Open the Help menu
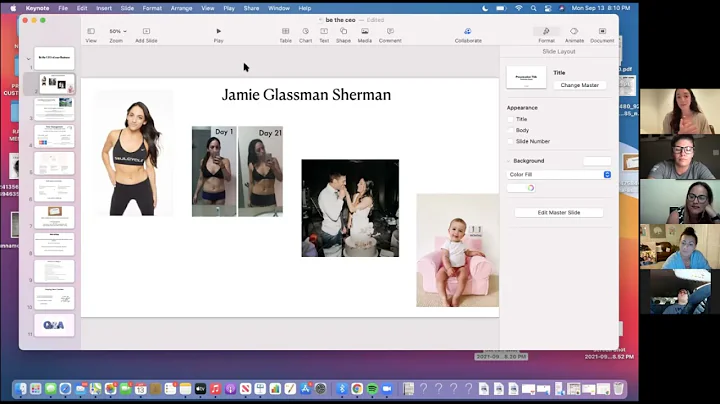The height and width of the screenshot is (404, 720). coord(305,8)
